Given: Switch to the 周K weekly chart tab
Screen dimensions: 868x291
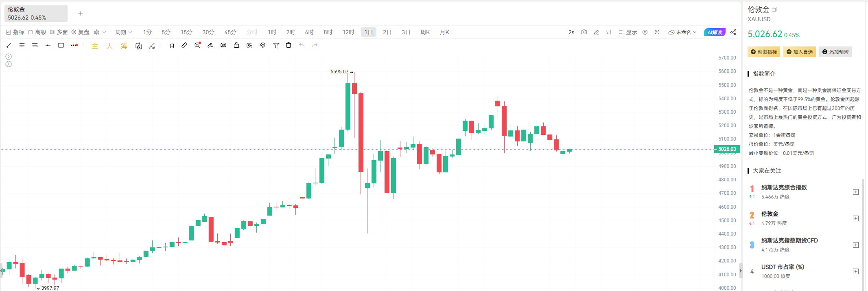Looking at the screenshot, I should point(425,32).
